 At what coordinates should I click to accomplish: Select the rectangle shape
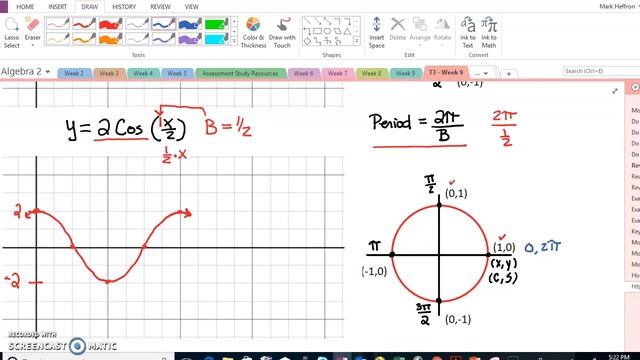tap(318, 31)
